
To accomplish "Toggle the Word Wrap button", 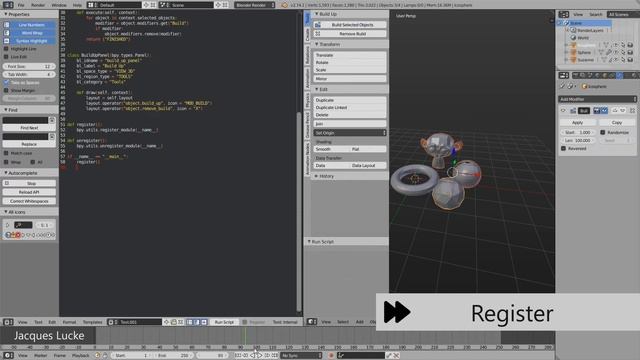I will (29, 33).
